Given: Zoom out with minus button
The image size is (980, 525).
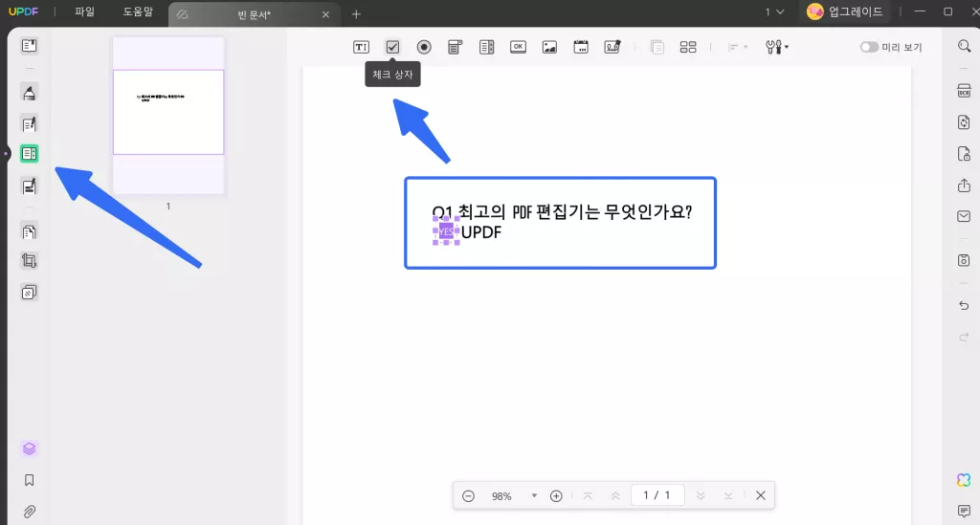Looking at the screenshot, I should click(468, 495).
